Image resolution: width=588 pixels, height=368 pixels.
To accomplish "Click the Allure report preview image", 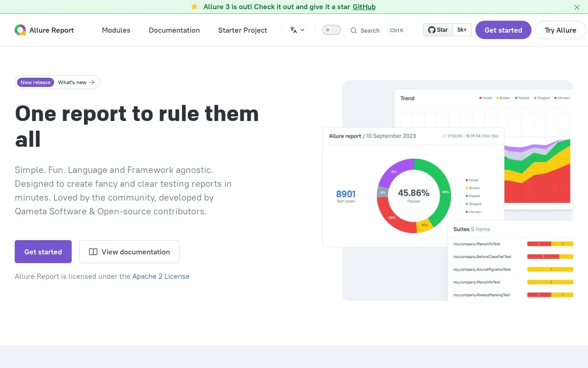I will pyautogui.click(x=448, y=190).
